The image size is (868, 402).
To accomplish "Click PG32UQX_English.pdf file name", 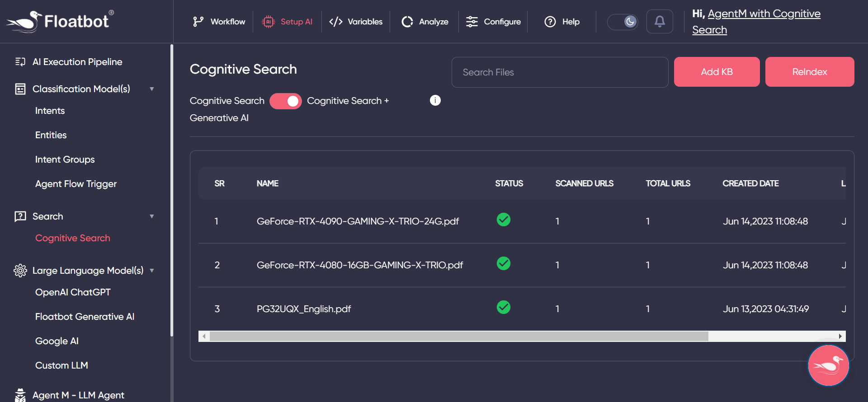I will click(304, 309).
